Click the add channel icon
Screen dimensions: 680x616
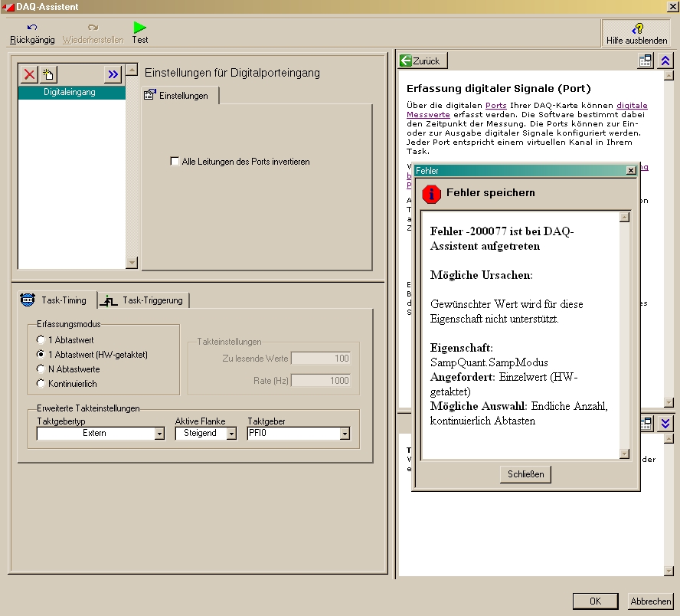(48, 74)
